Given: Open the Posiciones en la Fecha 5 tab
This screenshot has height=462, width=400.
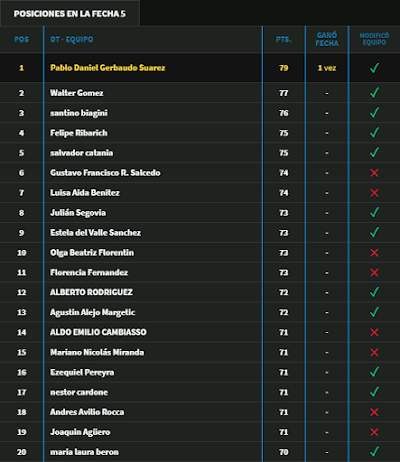Looking at the screenshot, I should [x=70, y=14].
